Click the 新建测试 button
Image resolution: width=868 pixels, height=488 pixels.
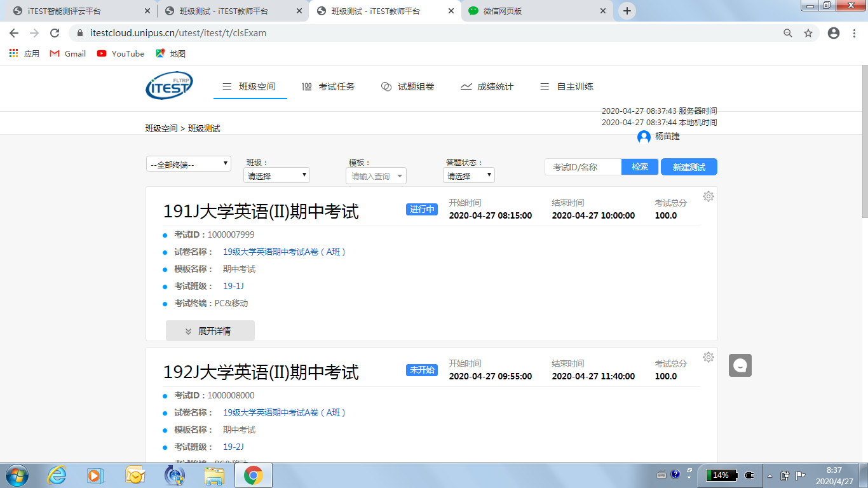[688, 166]
